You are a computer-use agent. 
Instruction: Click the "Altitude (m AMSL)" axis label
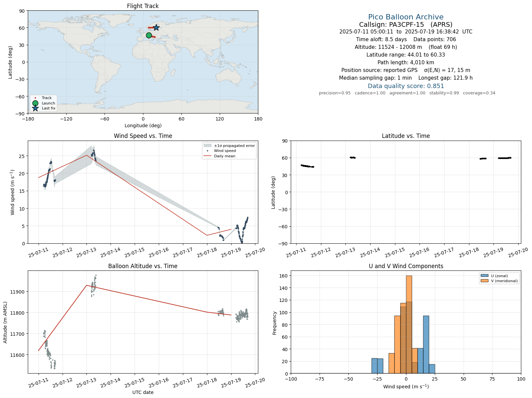point(5,322)
